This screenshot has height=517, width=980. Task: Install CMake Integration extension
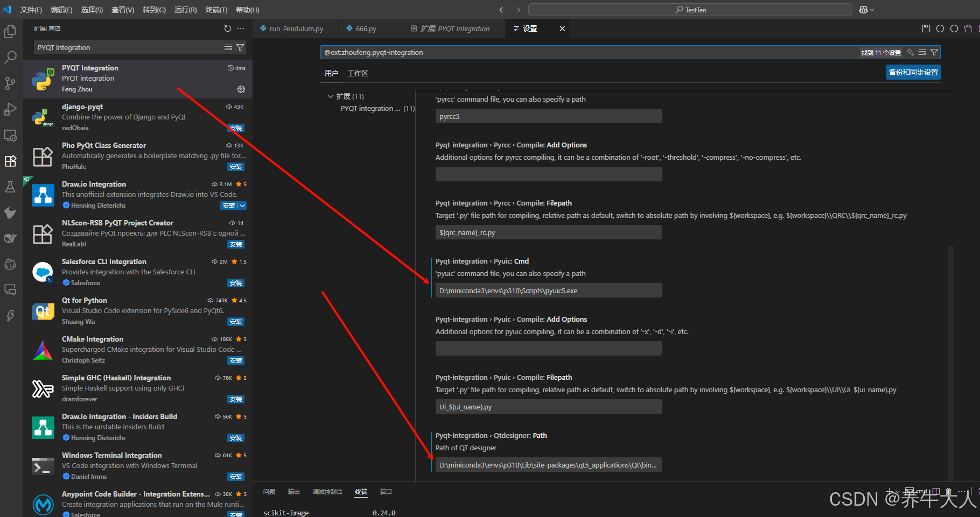point(236,360)
